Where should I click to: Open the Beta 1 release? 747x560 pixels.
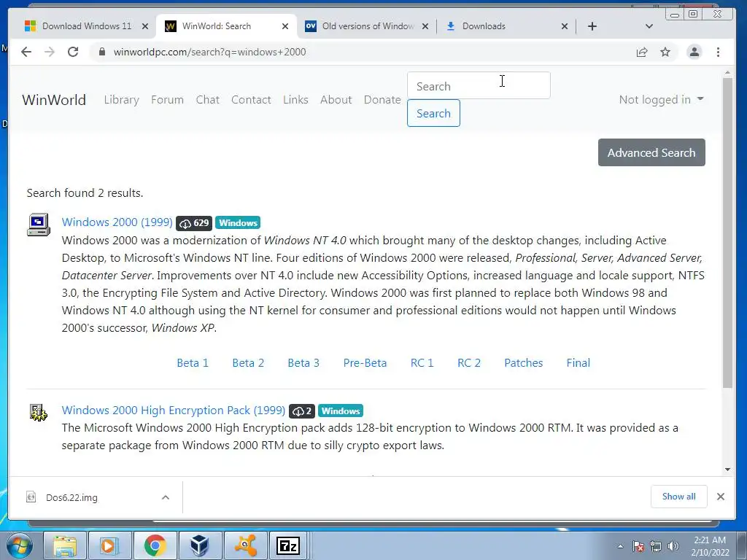click(x=193, y=363)
